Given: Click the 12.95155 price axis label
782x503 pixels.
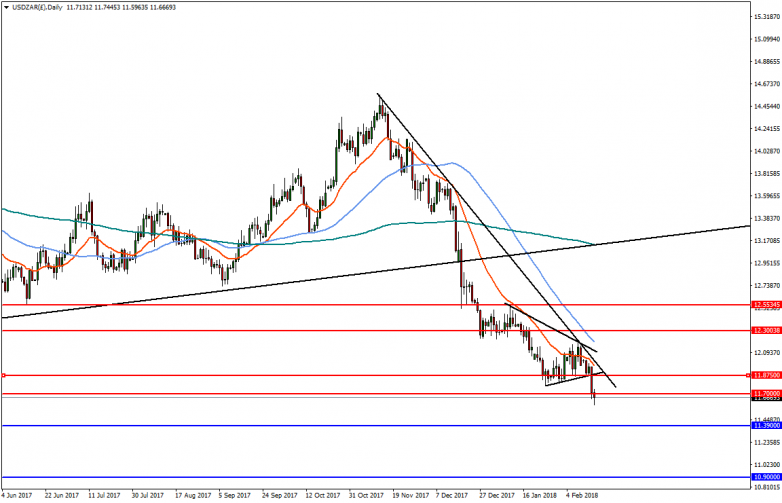Looking at the screenshot, I should [x=767, y=263].
